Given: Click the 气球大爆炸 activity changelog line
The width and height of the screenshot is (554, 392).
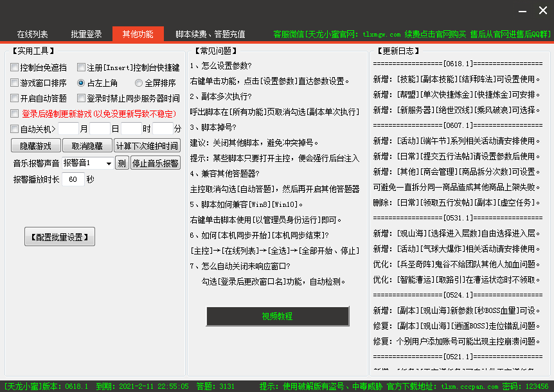Looking at the screenshot, I should coord(457,249).
